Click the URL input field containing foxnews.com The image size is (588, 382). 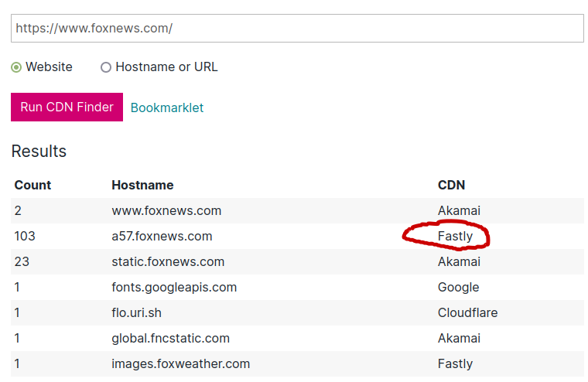[x=297, y=28]
